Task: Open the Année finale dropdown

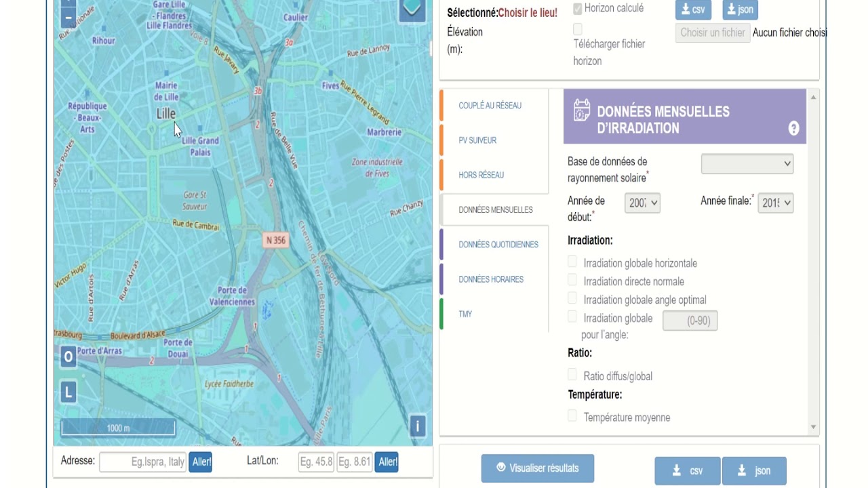Action: click(775, 202)
